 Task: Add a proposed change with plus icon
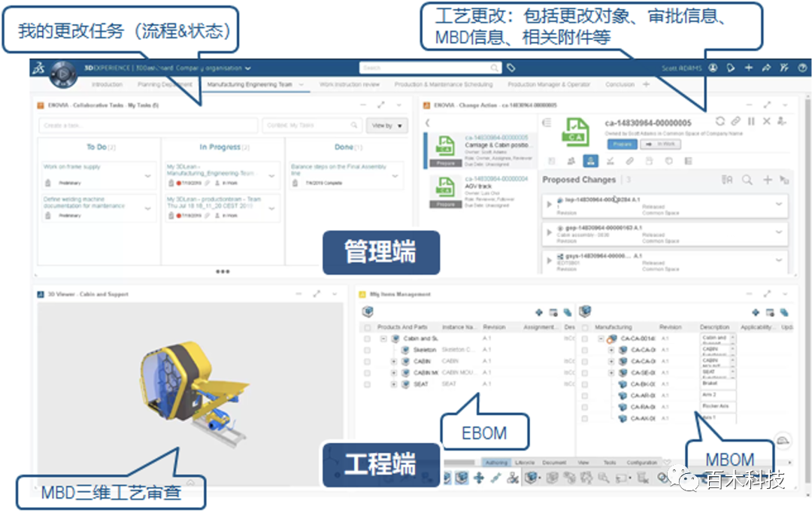(x=767, y=180)
